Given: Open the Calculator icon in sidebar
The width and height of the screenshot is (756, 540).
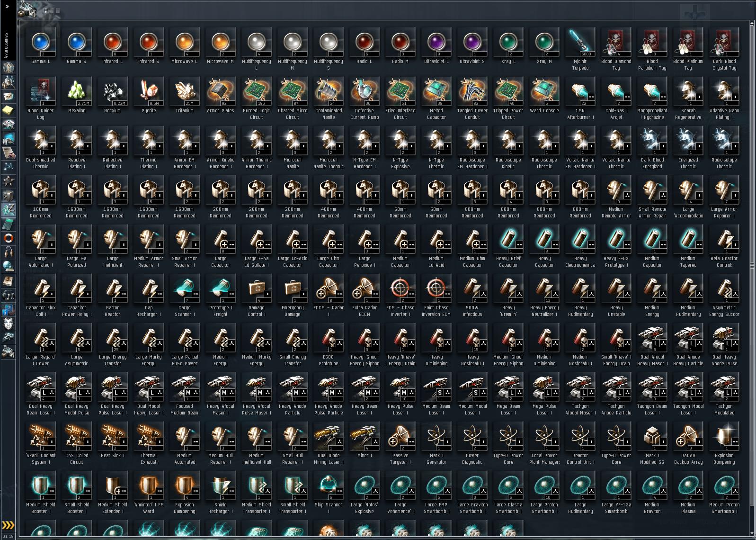Looking at the screenshot, I should tap(8, 224).
